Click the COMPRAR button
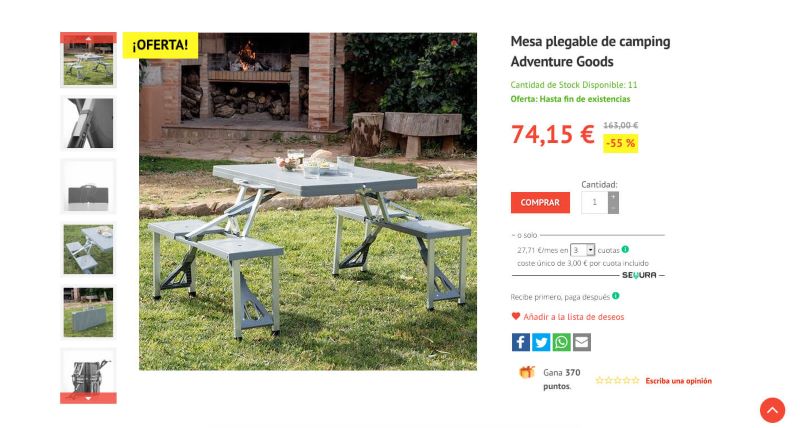The image size is (800, 428). (540, 203)
